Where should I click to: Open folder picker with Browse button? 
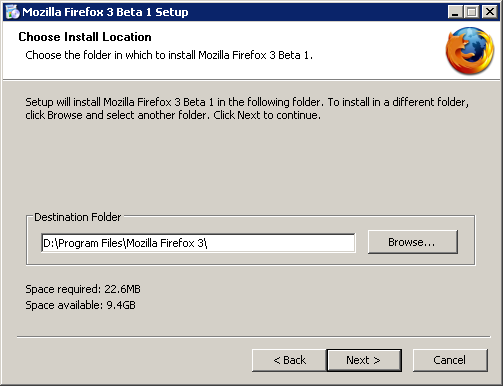(413, 242)
